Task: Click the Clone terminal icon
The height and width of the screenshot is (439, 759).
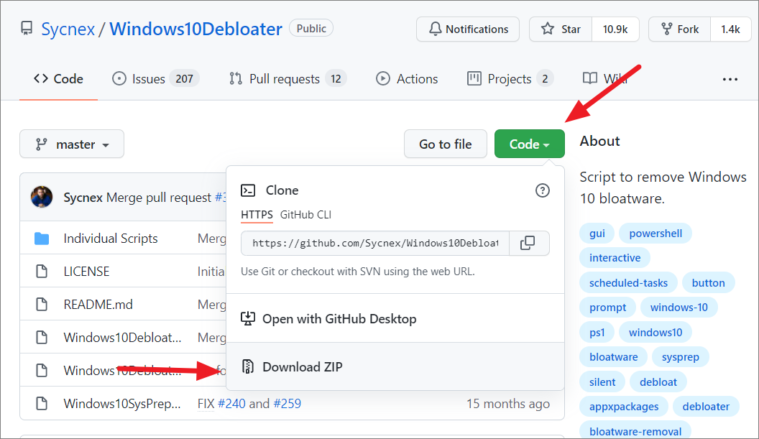Action: click(248, 190)
